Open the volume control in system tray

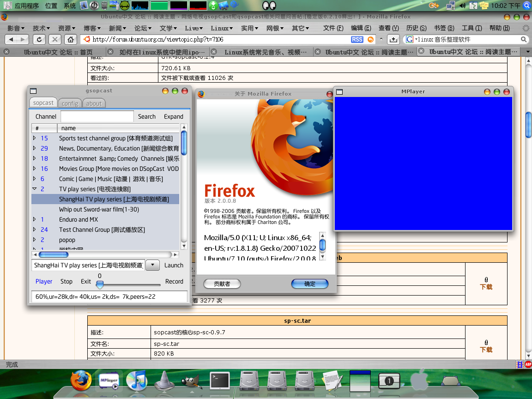[462, 6]
